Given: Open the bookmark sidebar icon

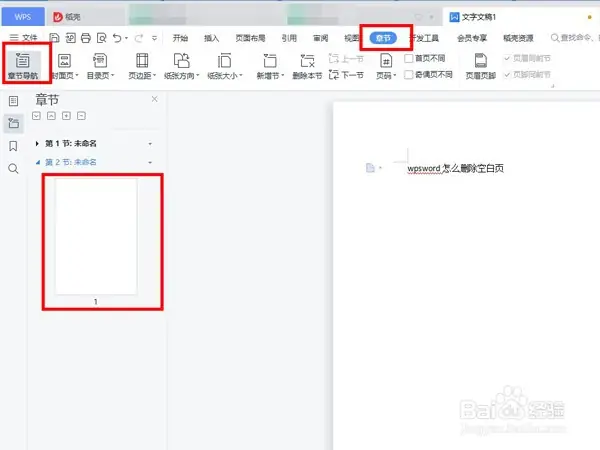Looking at the screenshot, I should (x=13, y=146).
